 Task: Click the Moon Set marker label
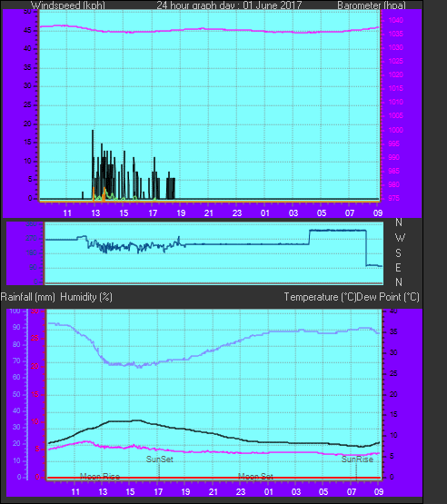[255, 477]
